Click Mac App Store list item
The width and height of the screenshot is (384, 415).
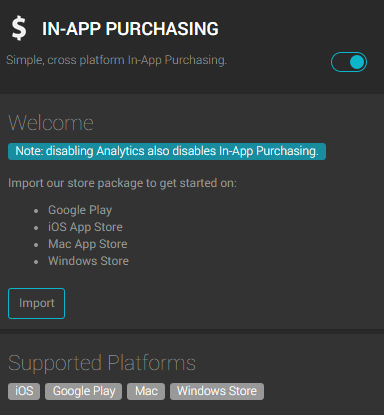(88, 244)
